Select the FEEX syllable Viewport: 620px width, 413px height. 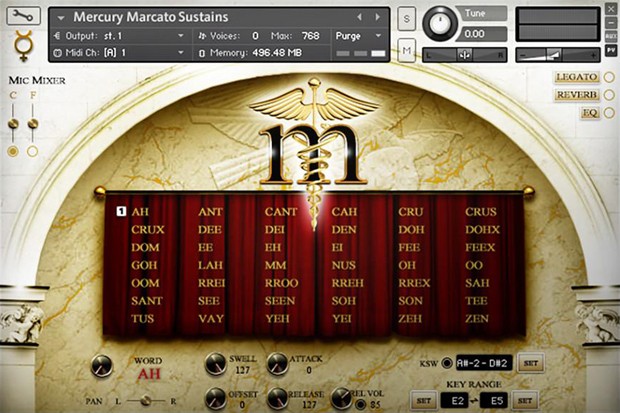[x=480, y=248]
